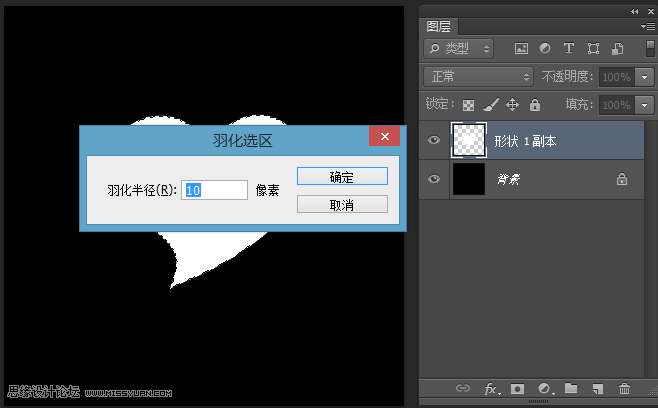This screenshot has width=658, height=408.
Task: Hide the 形状 1 副本 layer
Action: pos(434,140)
